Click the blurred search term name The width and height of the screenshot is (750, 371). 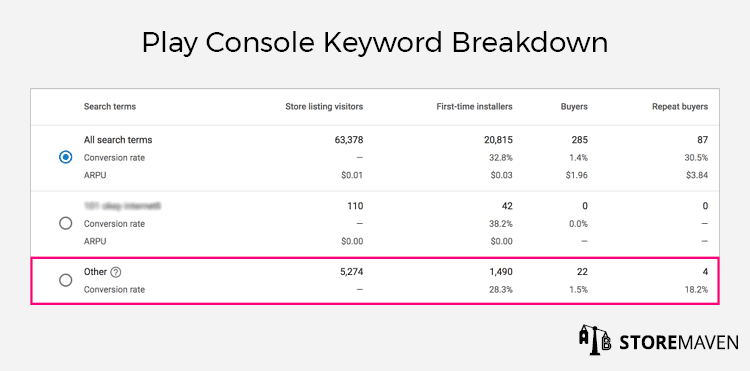tap(122, 206)
